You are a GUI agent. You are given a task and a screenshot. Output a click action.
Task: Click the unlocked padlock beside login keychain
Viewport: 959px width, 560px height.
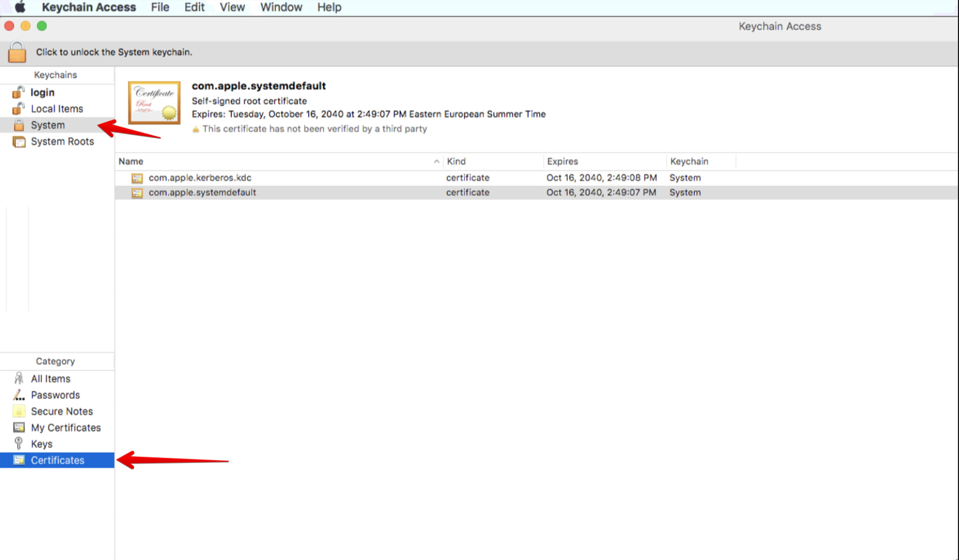(x=18, y=92)
